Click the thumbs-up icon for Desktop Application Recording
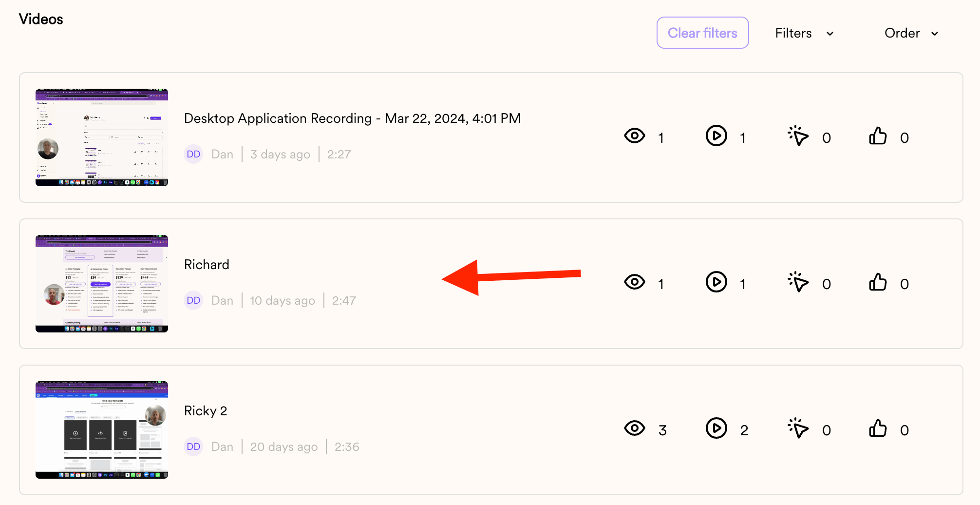This screenshot has width=980, height=505. 878,136
